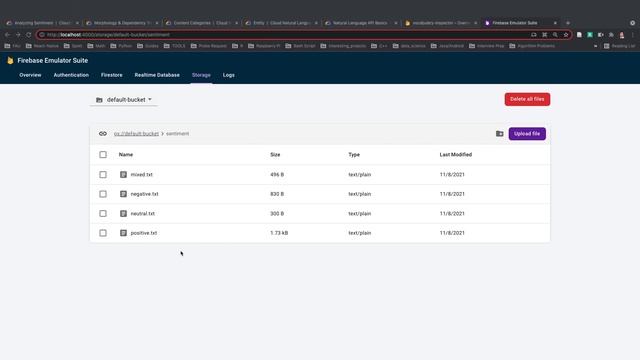This screenshot has height=360, width=640.
Task: Open the mixed.txt file
Action: click(141, 174)
